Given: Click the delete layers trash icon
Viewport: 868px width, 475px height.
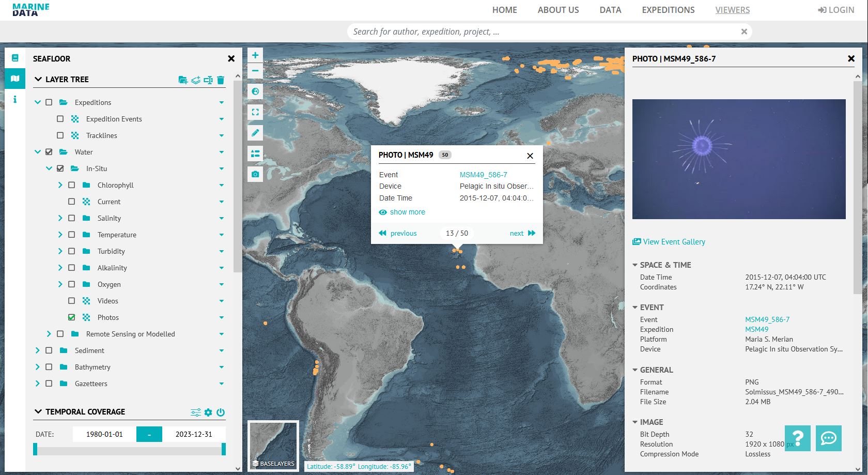Looking at the screenshot, I should pyautogui.click(x=221, y=80).
